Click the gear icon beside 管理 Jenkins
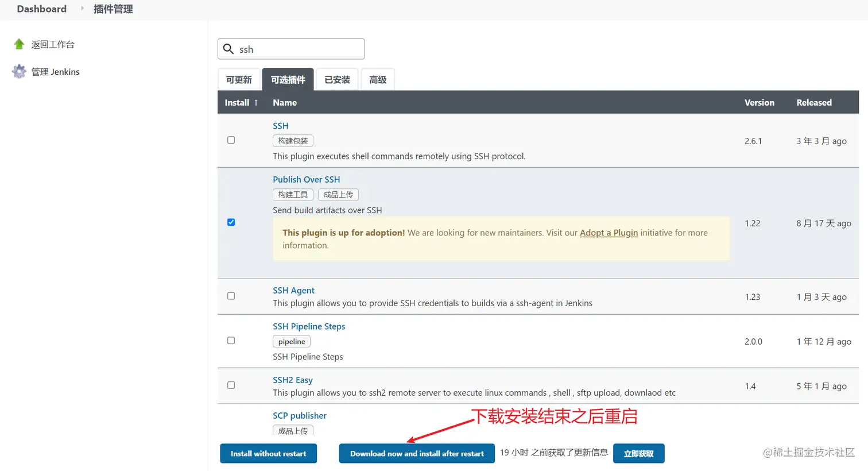Viewport: 868px width, 471px height. (x=19, y=71)
